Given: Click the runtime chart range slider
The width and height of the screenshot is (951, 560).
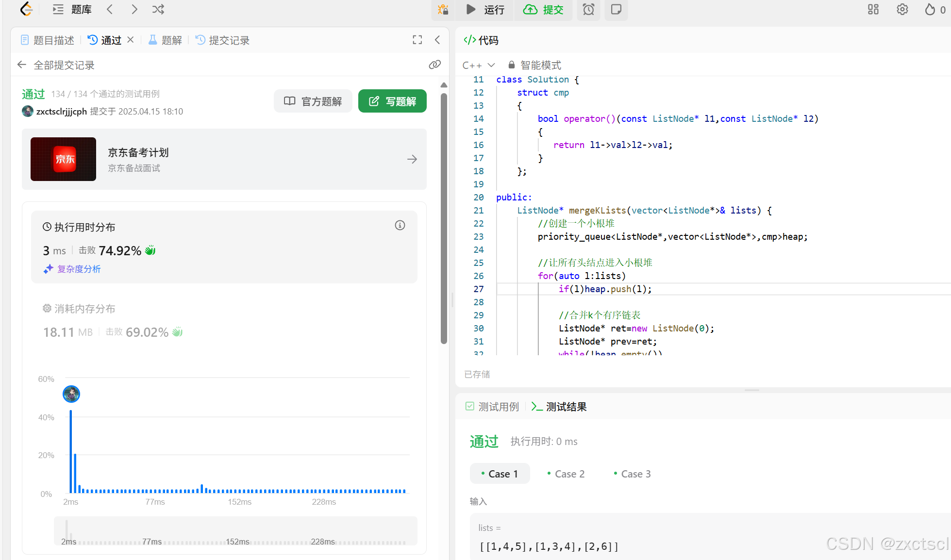Looking at the screenshot, I should click(x=235, y=531).
